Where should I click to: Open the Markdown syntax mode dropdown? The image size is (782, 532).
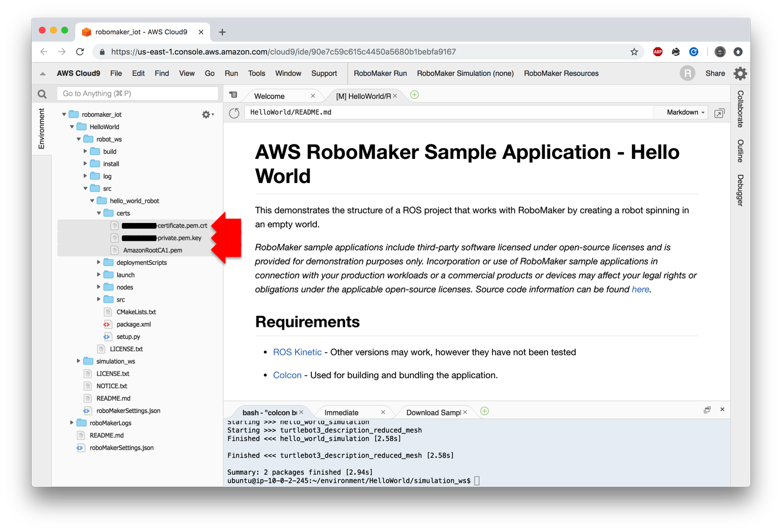click(681, 112)
